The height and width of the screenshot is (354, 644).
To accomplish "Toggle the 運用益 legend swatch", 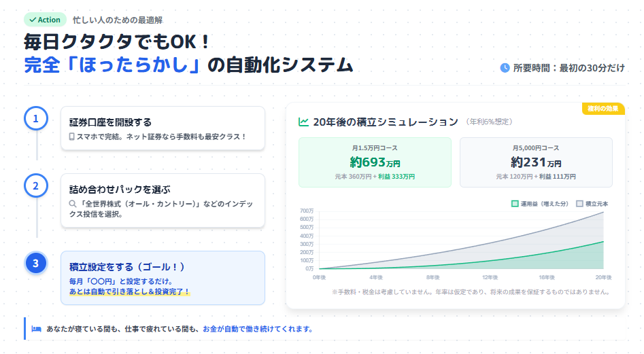I will [515, 203].
